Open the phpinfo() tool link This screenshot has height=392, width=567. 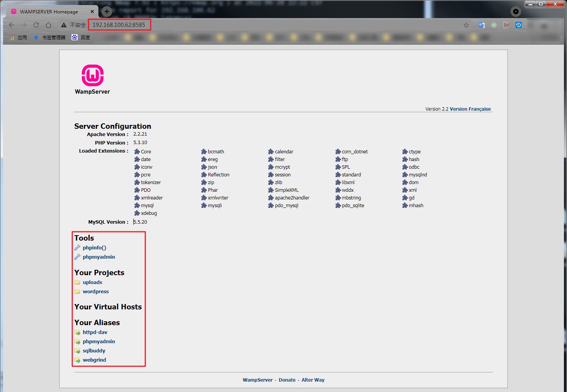pyautogui.click(x=94, y=248)
